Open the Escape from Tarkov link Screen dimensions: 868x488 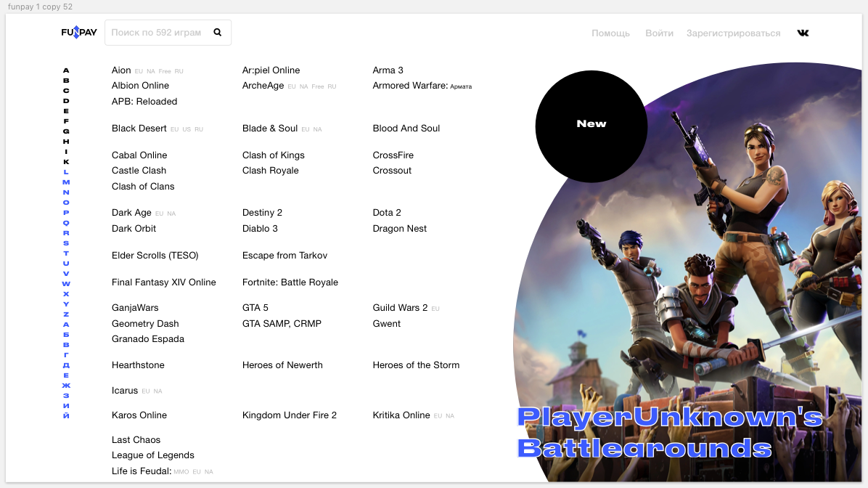[x=284, y=256]
